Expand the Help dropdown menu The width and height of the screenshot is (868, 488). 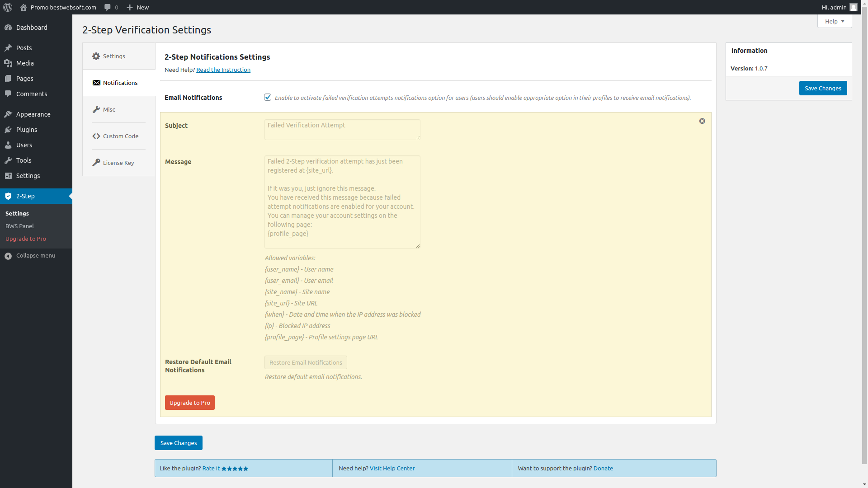pos(835,21)
